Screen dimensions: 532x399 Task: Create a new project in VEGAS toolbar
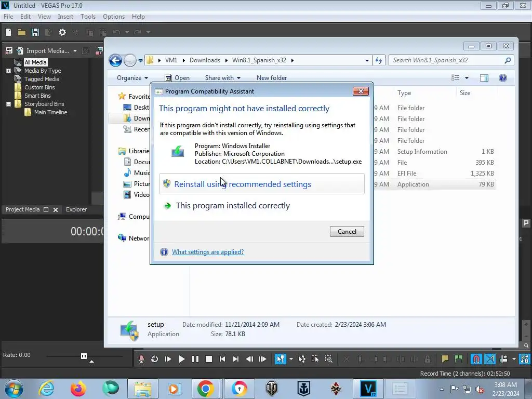point(8,32)
